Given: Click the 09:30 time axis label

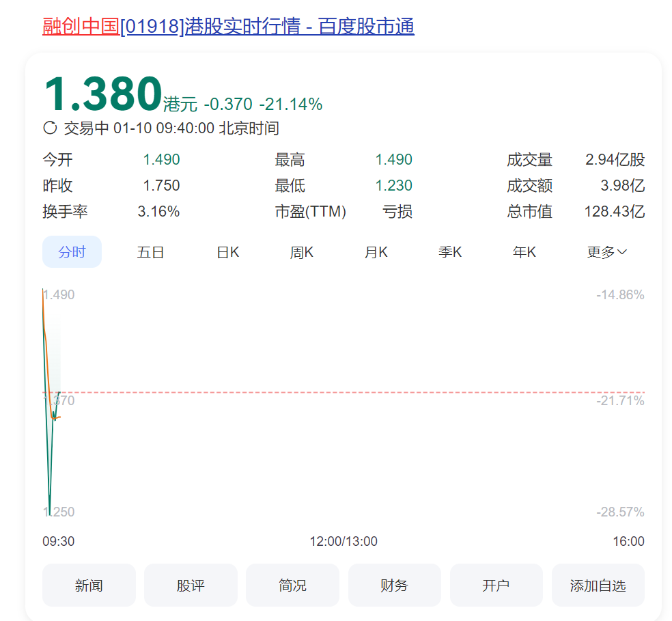Looking at the screenshot, I should [58, 541].
